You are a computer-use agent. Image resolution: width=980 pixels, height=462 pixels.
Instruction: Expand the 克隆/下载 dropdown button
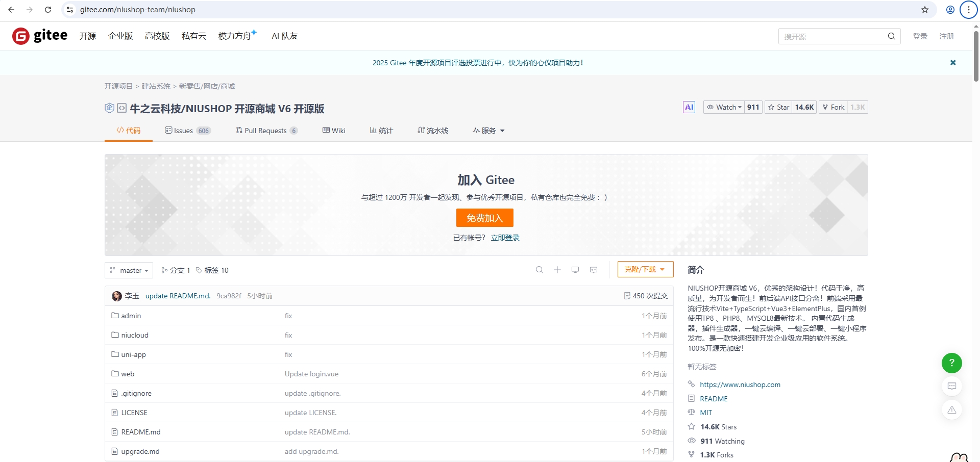click(645, 269)
